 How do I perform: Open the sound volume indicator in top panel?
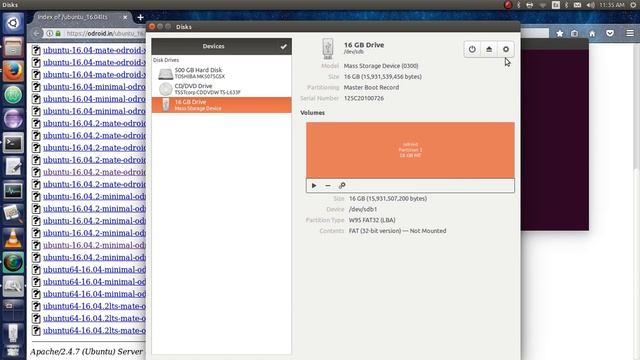coord(591,5)
